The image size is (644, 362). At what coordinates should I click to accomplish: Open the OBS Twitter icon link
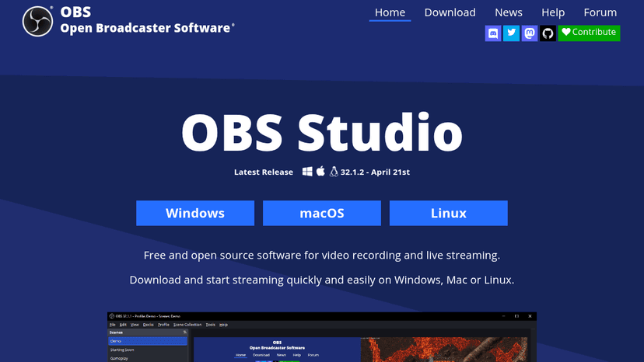tap(511, 33)
